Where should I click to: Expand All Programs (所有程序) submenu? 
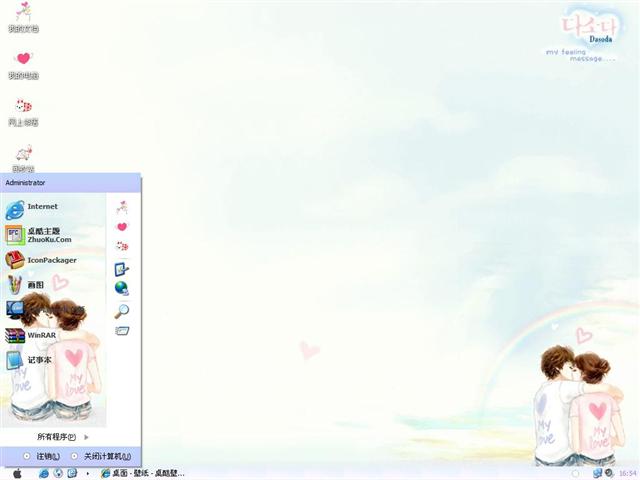(62, 437)
